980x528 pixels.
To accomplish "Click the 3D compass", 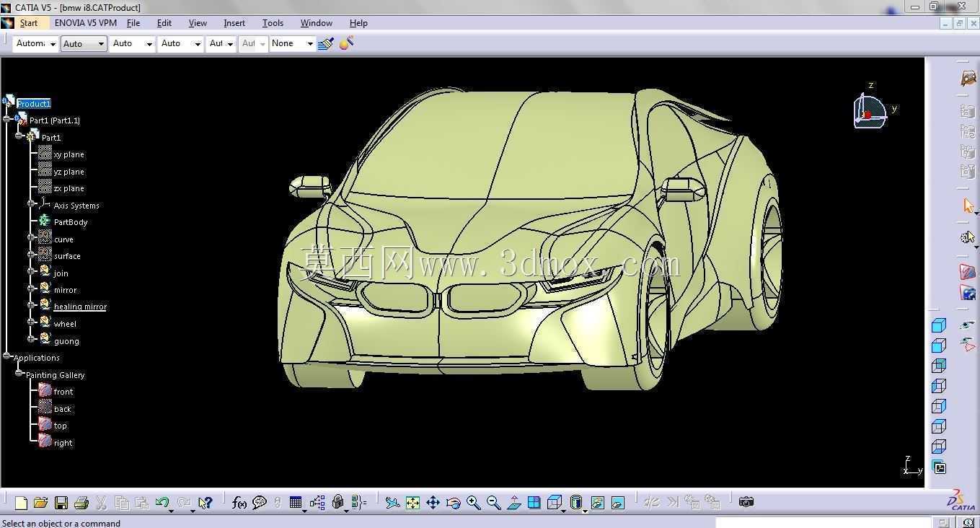I will [870, 111].
